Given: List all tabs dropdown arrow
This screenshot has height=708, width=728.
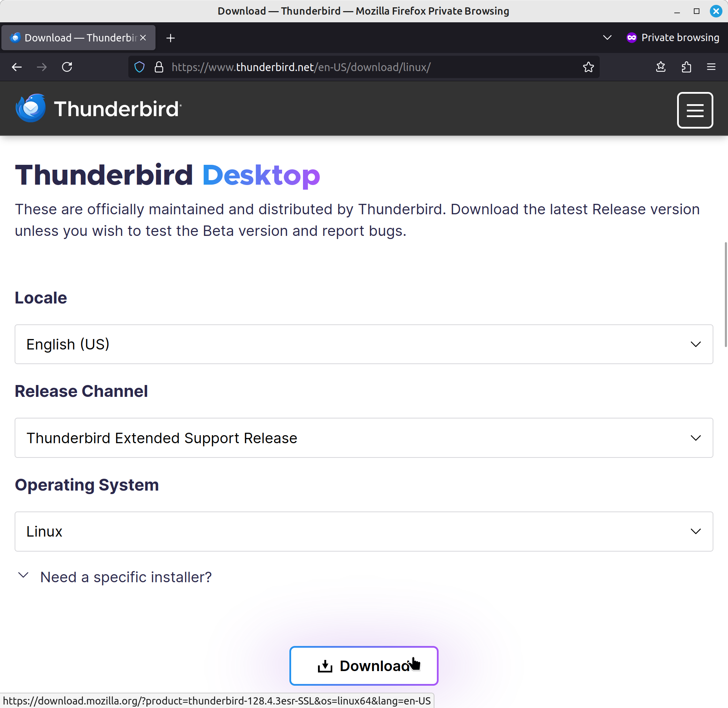Looking at the screenshot, I should click(607, 38).
